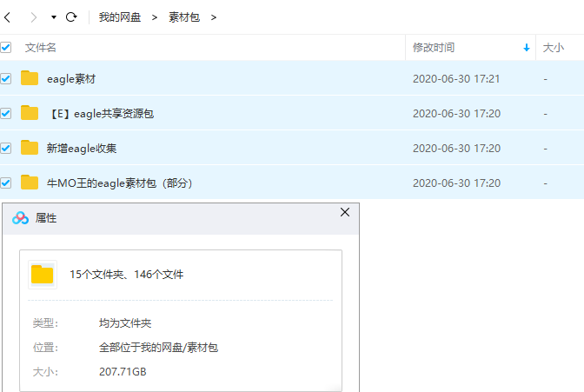This screenshot has width=584, height=392.
Task: Click the last breadcrumb chevron after 素材包
Action: [214, 17]
